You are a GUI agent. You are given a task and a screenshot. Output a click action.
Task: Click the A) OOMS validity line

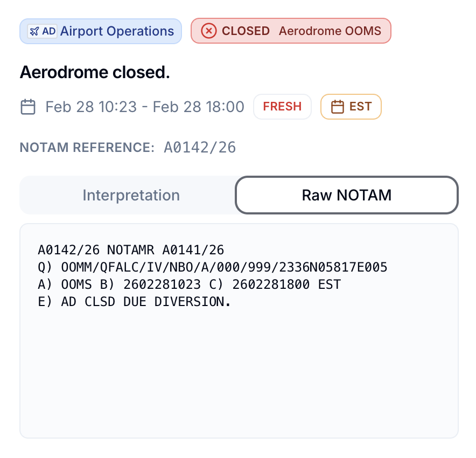(x=189, y=284)
